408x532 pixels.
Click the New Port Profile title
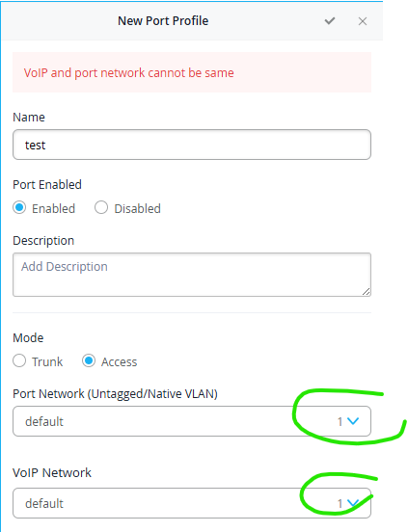163,21
